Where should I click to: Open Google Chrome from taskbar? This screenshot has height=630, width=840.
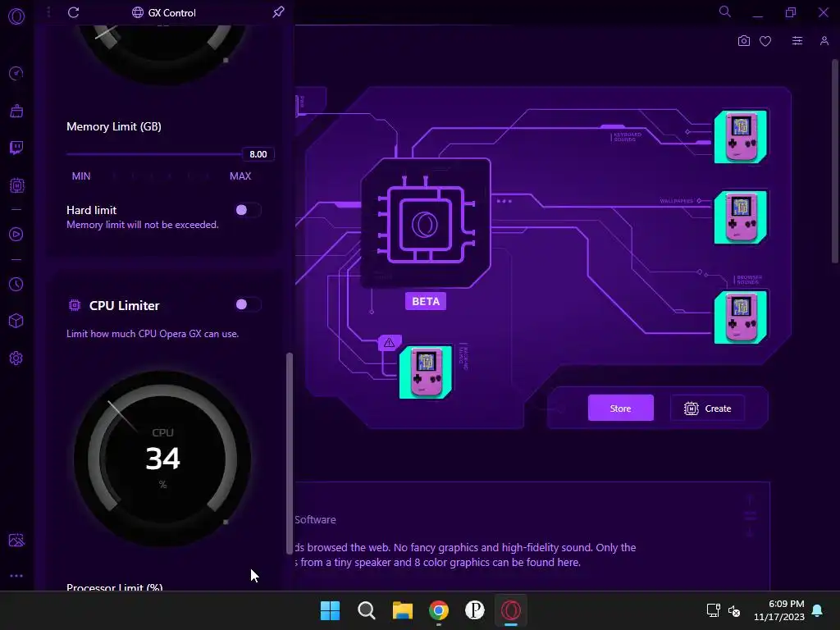(x=439, y=610)
